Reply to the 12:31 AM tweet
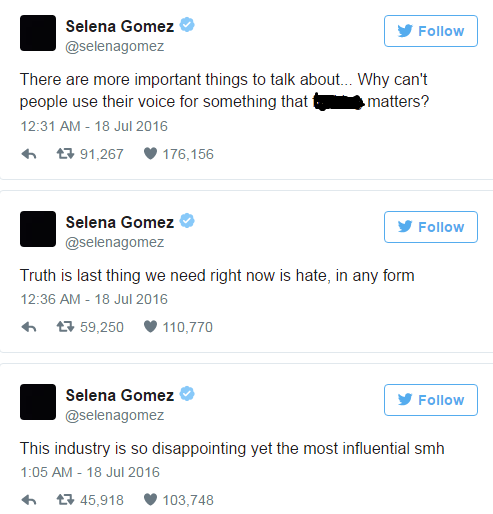The image size is (493, 514). [29, 154]
